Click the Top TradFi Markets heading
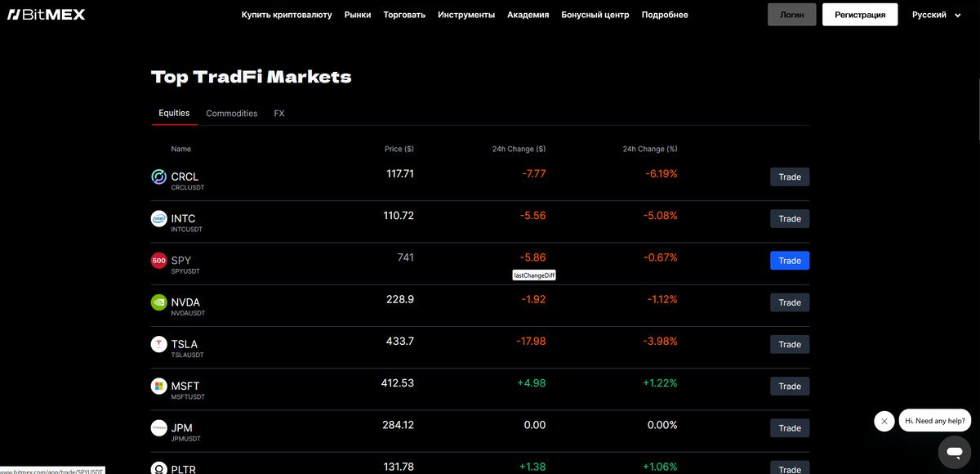The height and width of the screenshot is (474, 980). 252,77
